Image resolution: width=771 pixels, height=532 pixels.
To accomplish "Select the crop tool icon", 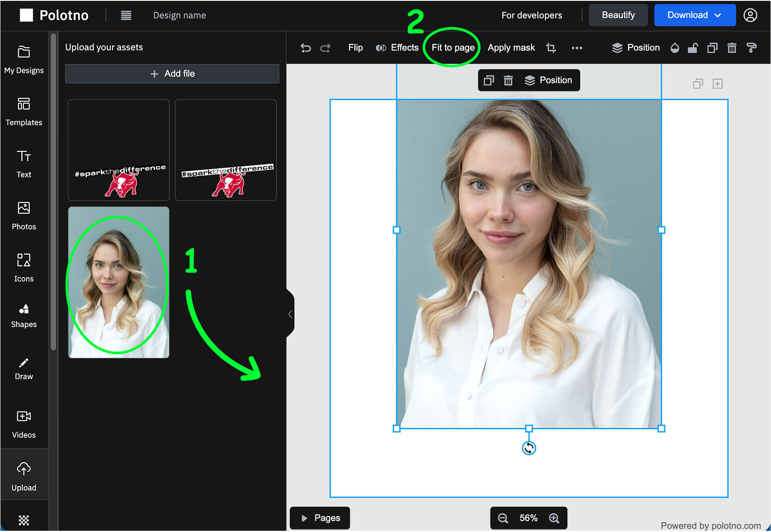I will coord(551,48).
